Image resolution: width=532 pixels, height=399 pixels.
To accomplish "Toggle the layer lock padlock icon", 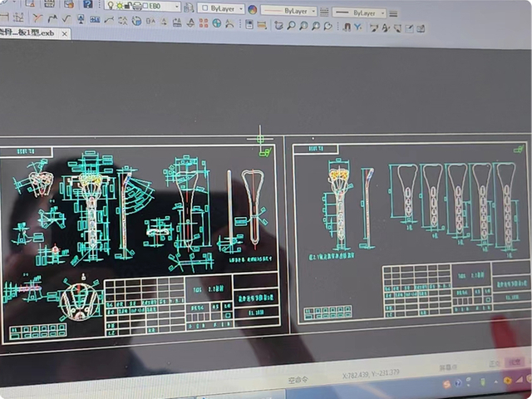I will coord(128,7).
